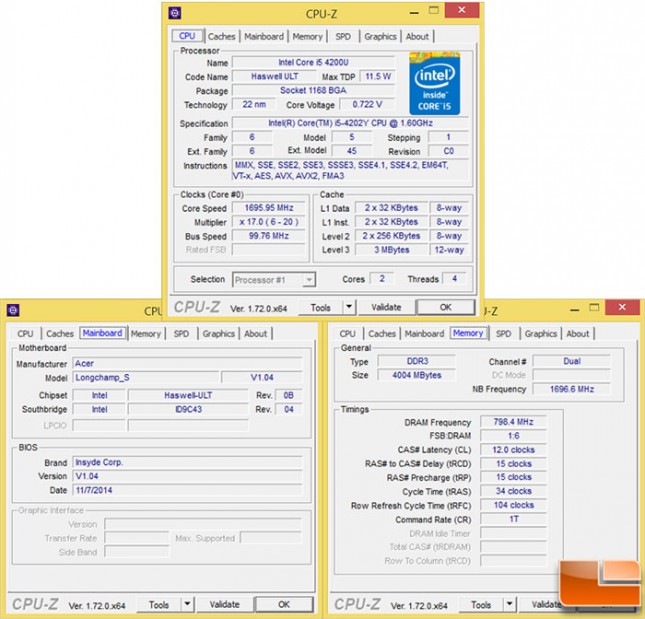Maximize the Memory window
This screenshot has height=619, width=645.
594,308
